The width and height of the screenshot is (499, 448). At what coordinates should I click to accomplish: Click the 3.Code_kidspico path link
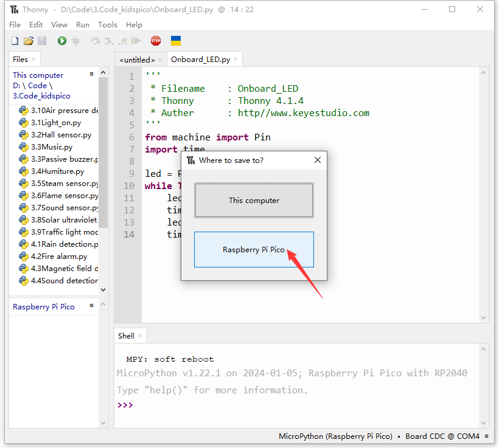pyautogui.click(x=42, y=95)
